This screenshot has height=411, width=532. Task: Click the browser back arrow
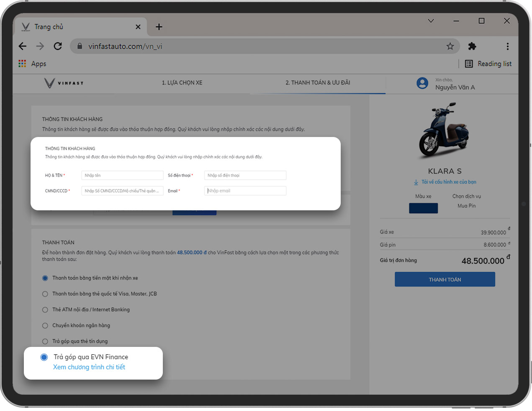click(23, 46)
